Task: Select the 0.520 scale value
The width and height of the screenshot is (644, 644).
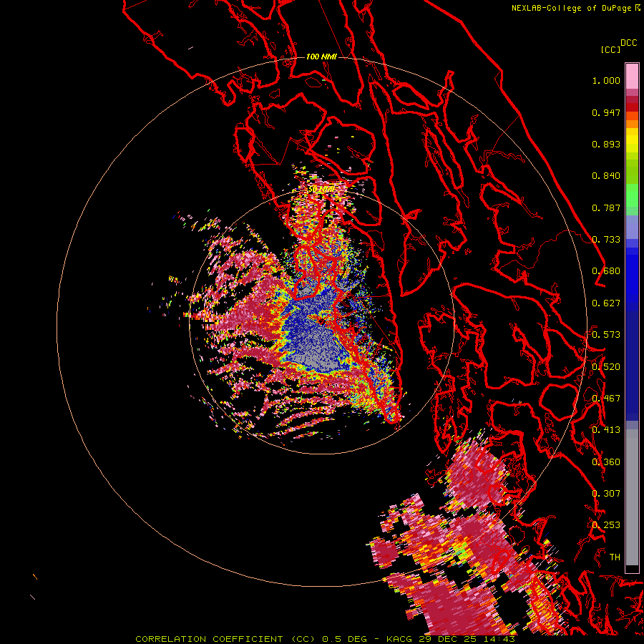Action: point(606,367)
